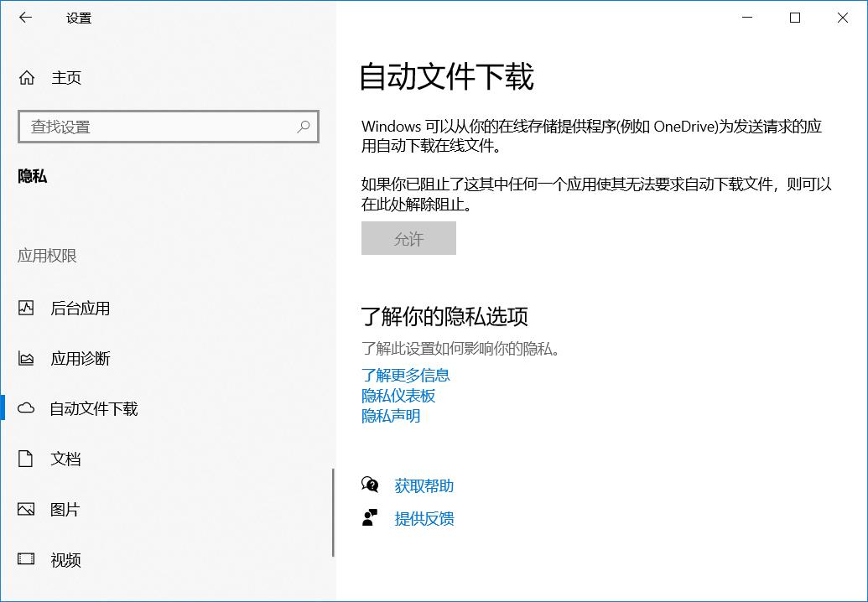Open the 隐私声明 link
Image resolution: width=868 pixels, height=602 pixels.
[390, 415]
